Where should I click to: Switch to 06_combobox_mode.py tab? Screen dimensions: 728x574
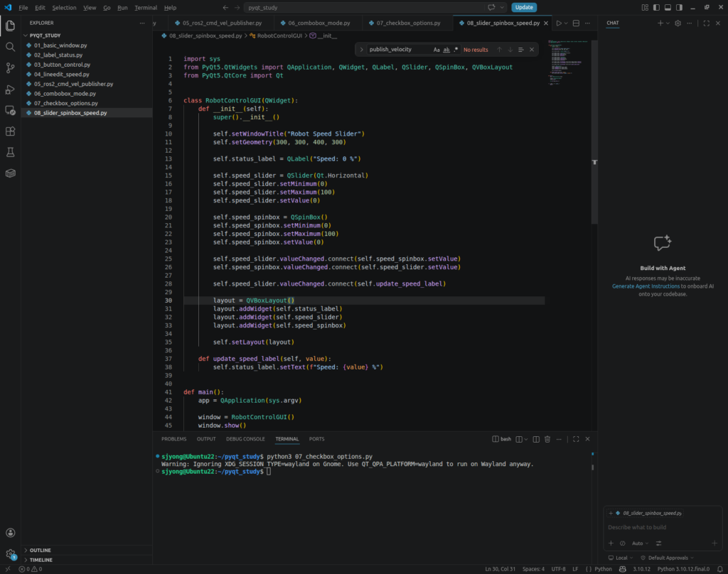tap(318, 23)
